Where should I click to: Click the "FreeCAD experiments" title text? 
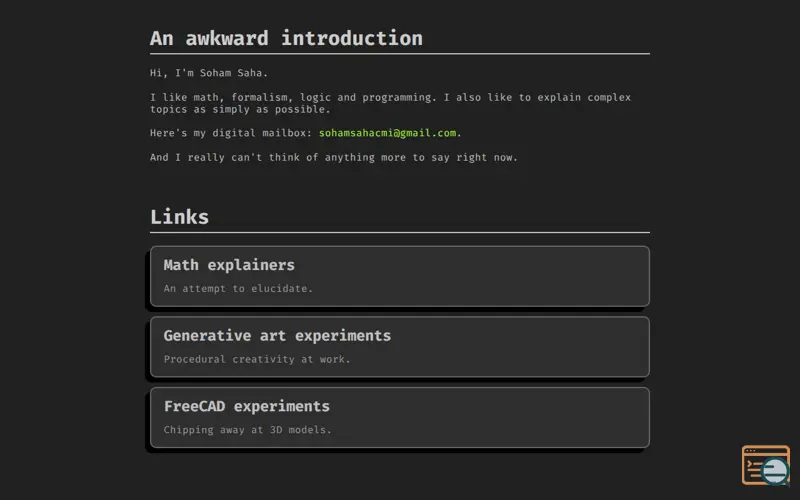tap(246, 406)
